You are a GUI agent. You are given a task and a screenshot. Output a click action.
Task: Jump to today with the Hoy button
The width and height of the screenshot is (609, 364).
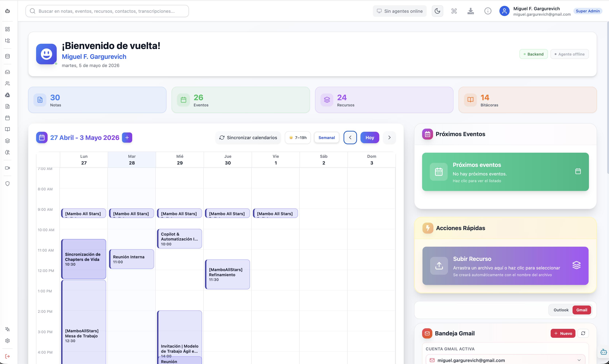(x=370, y=138)
